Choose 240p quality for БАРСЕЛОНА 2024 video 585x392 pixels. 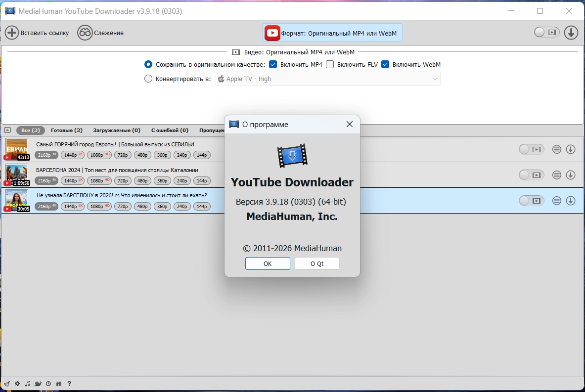point(182,180)
